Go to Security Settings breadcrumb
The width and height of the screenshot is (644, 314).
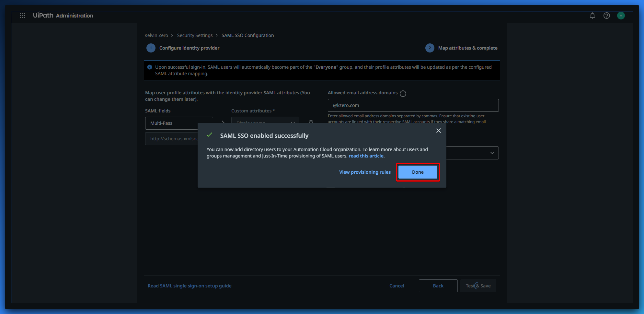click(x=195, y=35)
